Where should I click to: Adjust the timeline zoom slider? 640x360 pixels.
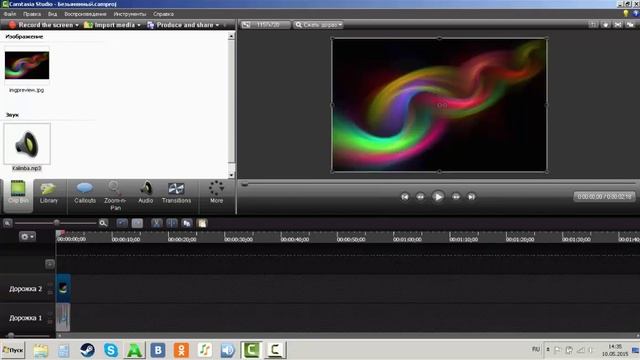tap(56, 223)
